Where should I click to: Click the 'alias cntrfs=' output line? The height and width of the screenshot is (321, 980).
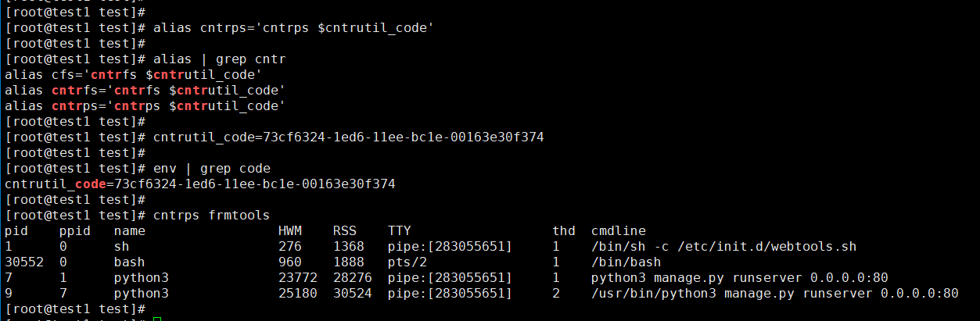pyautogui.click(x=145, y=90)
